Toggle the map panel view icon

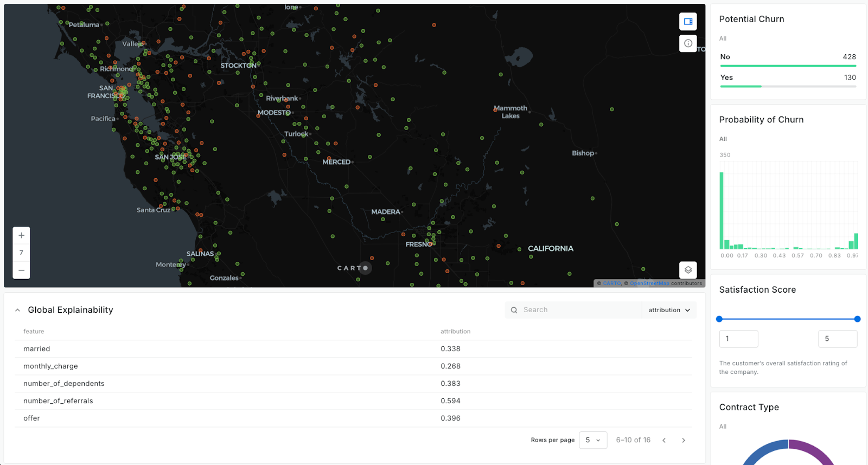688,22
